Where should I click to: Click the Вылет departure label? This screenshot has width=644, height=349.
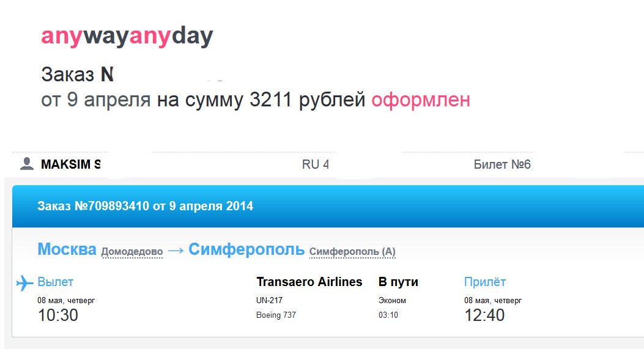point(55,282)
